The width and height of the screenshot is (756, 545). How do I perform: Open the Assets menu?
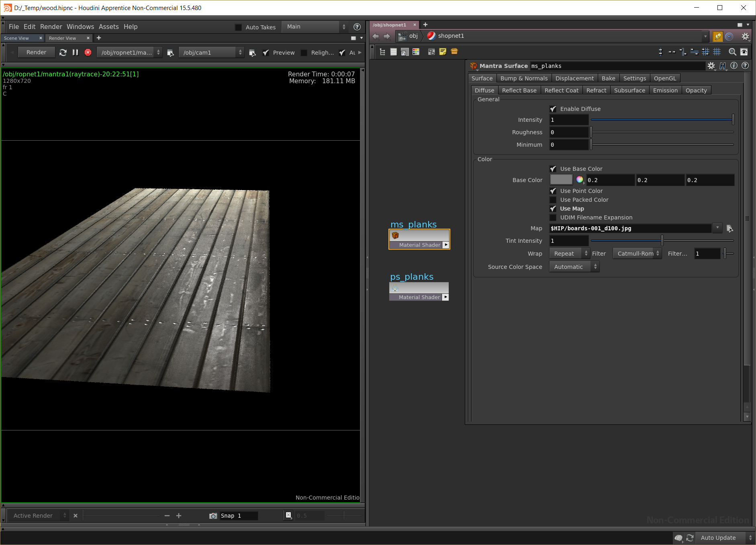pos(109,27)
